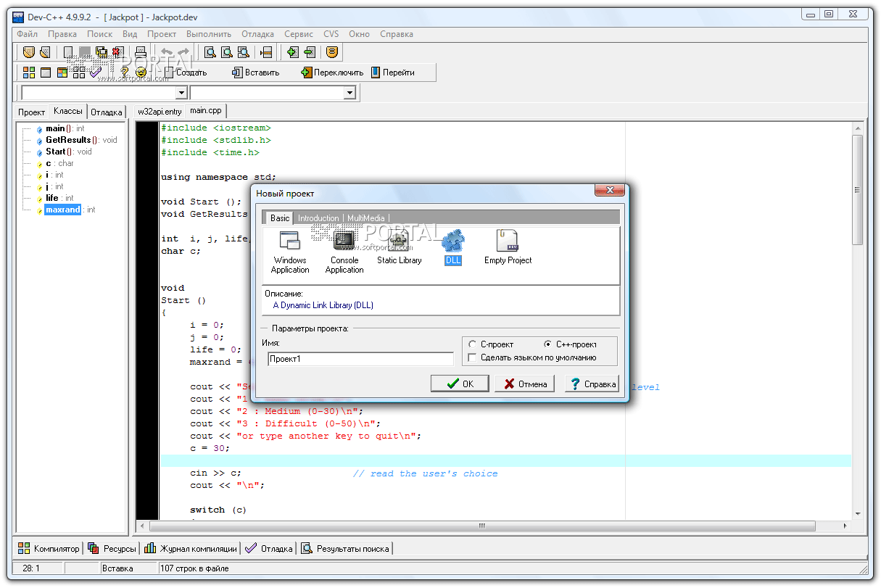This screenshot has height=588, width=881.
Task: Click the debug checkmark icon in toolbar
Action: pyautogui.click(x=96, y=73)
